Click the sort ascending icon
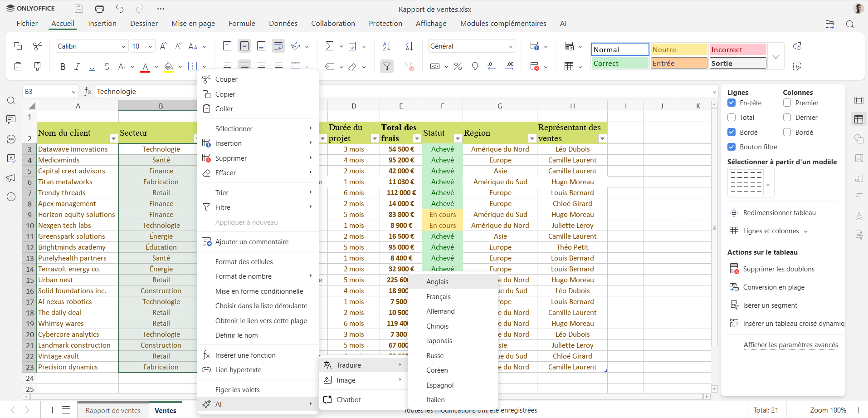 (386, 46)
